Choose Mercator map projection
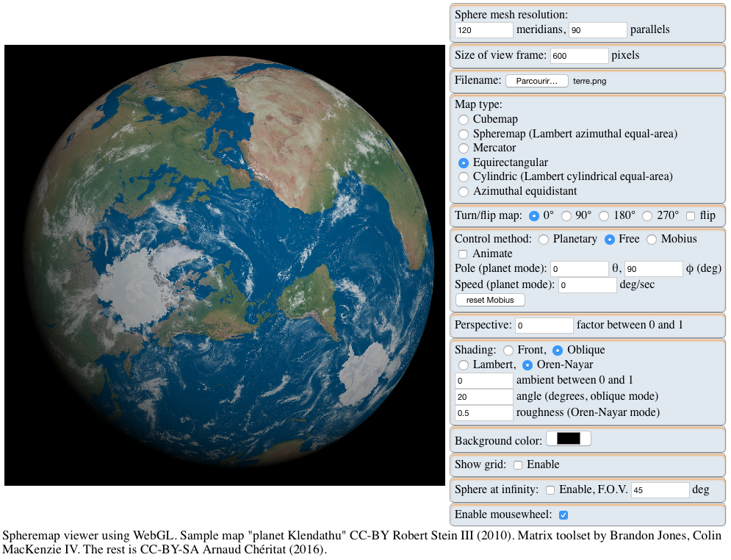The width and height of the screenshot is (731, 560). tap(464, 148)
